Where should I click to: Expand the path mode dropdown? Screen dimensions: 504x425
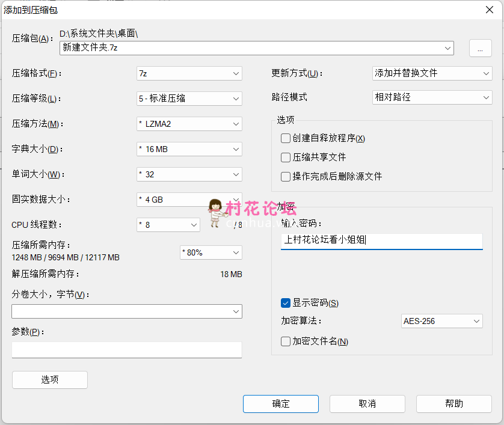click(x=432, y=97)
